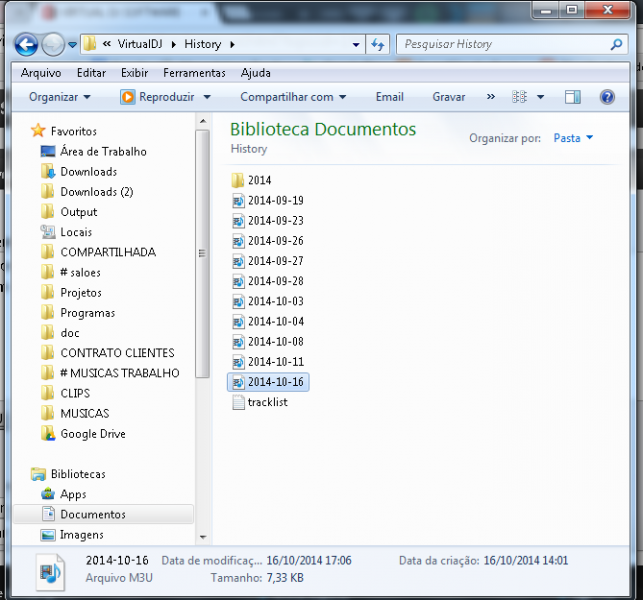Open the Organizar dropdown menu

click(x=59, y=97)
